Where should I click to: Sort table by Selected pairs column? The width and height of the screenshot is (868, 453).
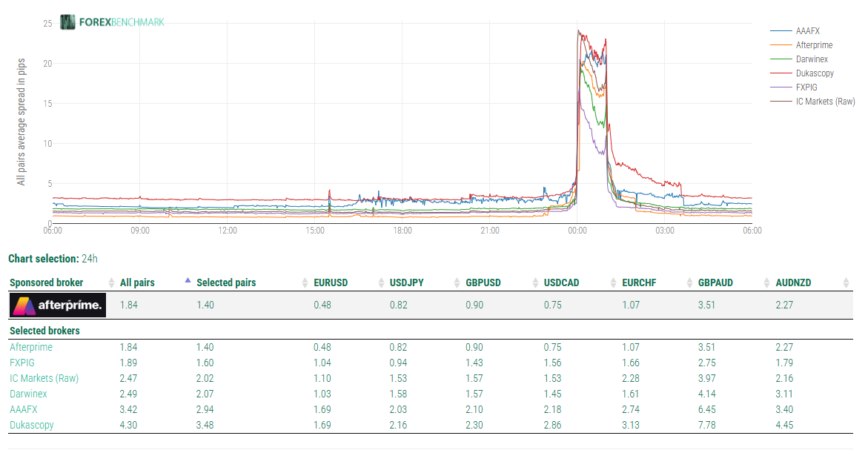point(226,282)
